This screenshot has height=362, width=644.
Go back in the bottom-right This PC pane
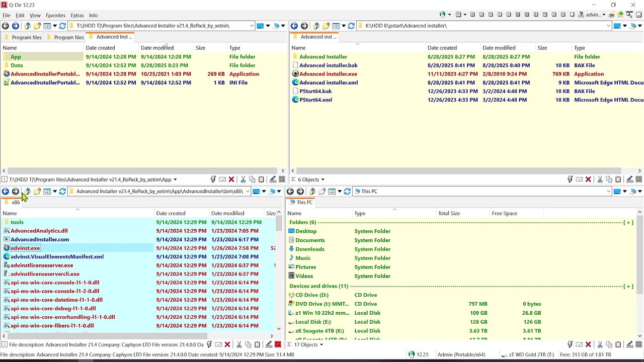(x=290, y=191)
